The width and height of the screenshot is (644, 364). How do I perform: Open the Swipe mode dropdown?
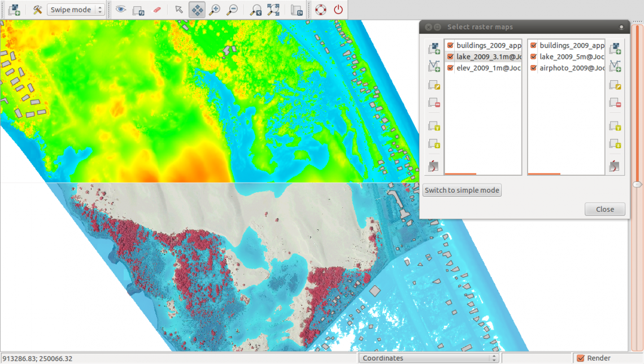[76, 10]
